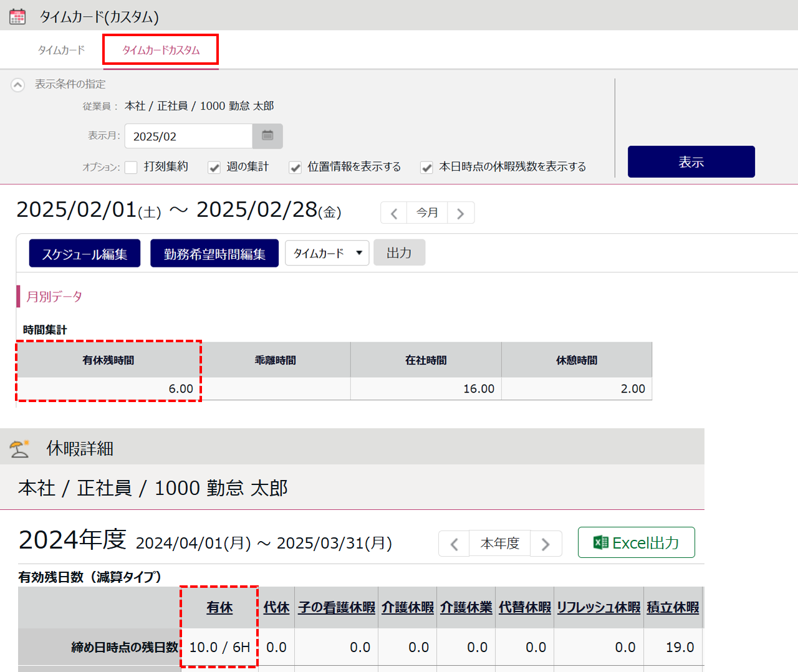Open 勤務希望時間編集
The width and height of the screenshot is (798, 672).
click(x=214, y=254)
